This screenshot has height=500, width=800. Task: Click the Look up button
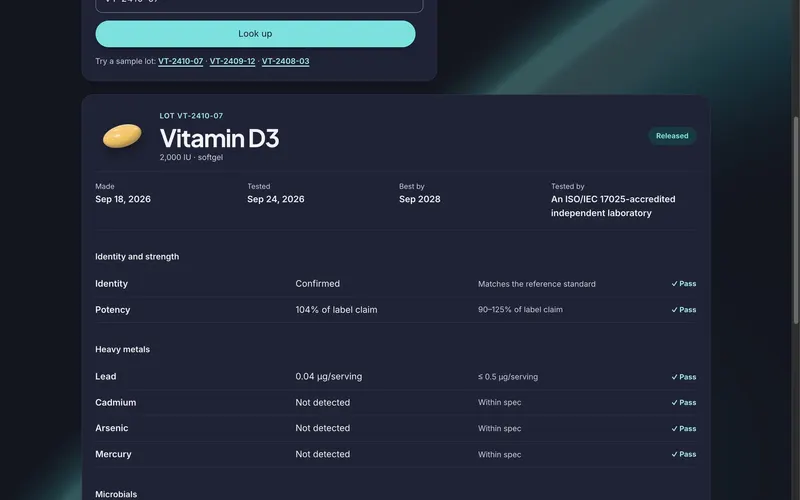coord(255,34)
